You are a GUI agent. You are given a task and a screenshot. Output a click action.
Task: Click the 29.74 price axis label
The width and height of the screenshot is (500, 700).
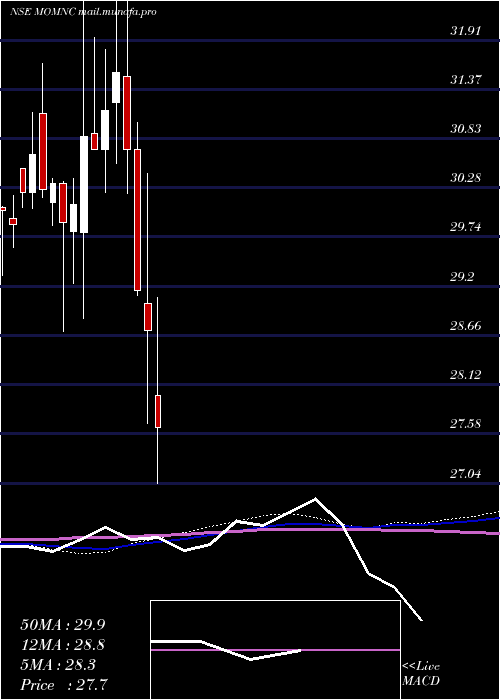(x=465, y=227)
